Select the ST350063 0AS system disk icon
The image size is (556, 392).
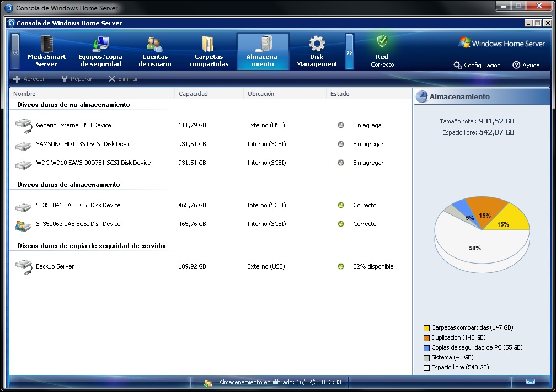tap(23, 224)
